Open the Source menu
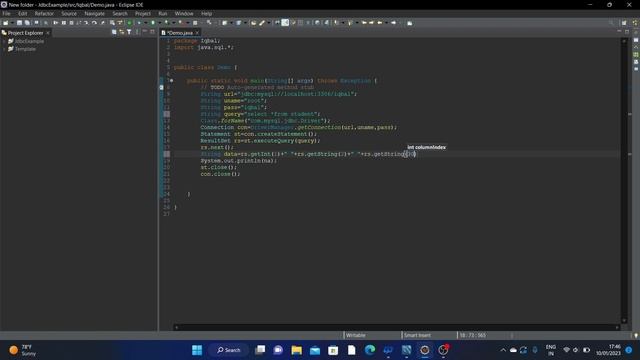The image size is (640, 360). point(69,13)
